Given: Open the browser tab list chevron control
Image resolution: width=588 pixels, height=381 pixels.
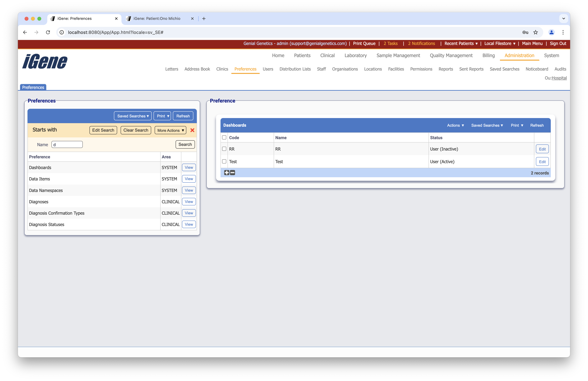Looking at the screenshot, I should (x=564, y=19).
